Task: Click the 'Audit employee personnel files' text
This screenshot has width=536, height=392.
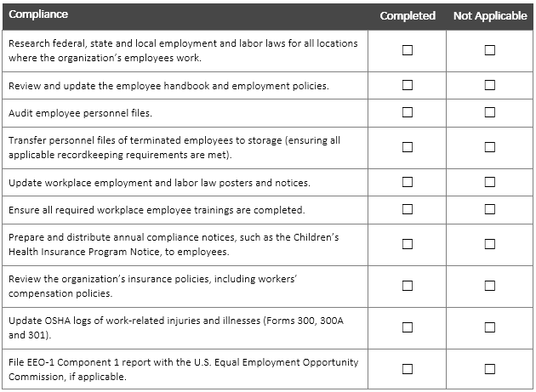Action: (68, 113)
